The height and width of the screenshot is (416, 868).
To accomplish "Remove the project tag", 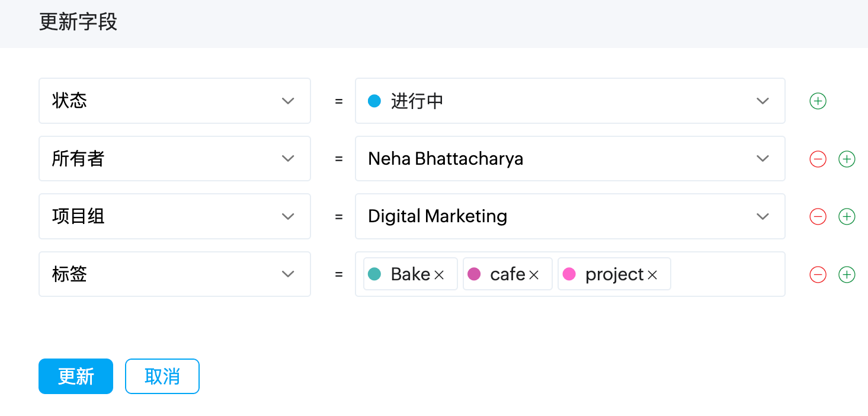I will [652, 275].
